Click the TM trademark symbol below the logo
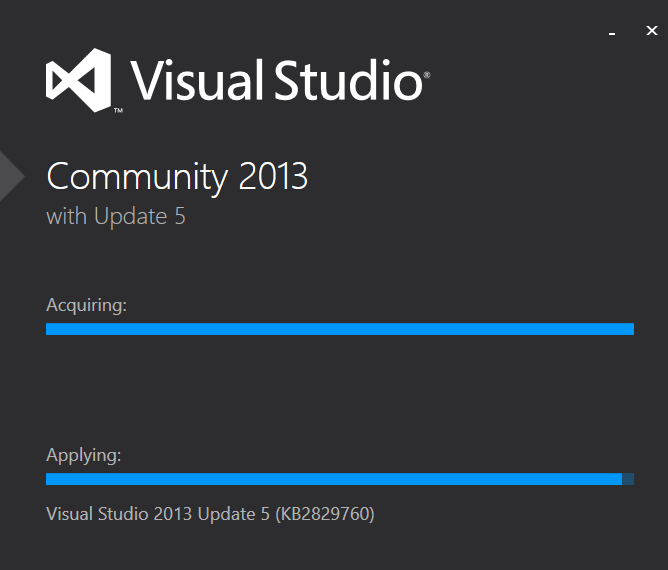668x570 pixels. coord(118,110)
